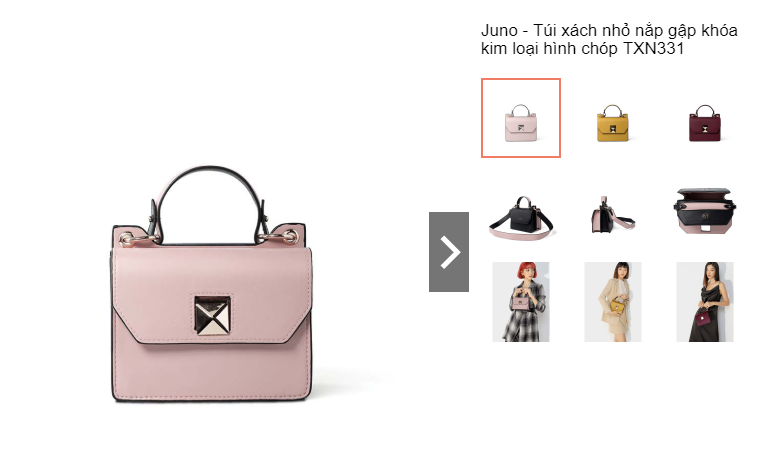758x467 pixels.
Task: Pick the burgundy bag color variant
Action: point(704,123)
